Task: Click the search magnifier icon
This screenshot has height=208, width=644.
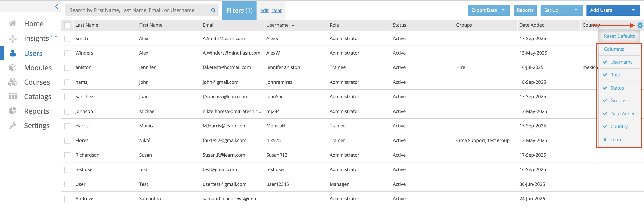Action: (x=213, y=10)
